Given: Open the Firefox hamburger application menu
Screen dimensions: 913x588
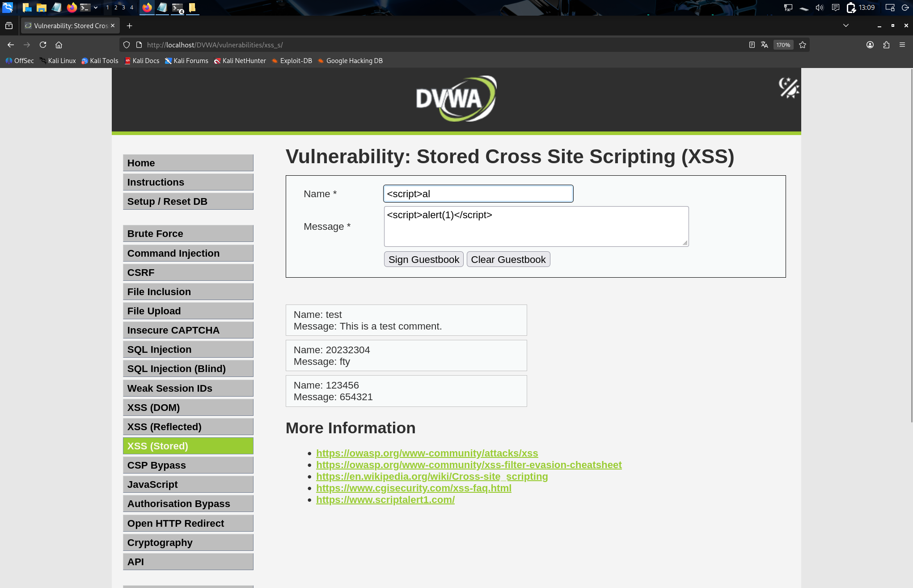Looking at the screenshot, I should pyautogui.click(x=902, y=45).
